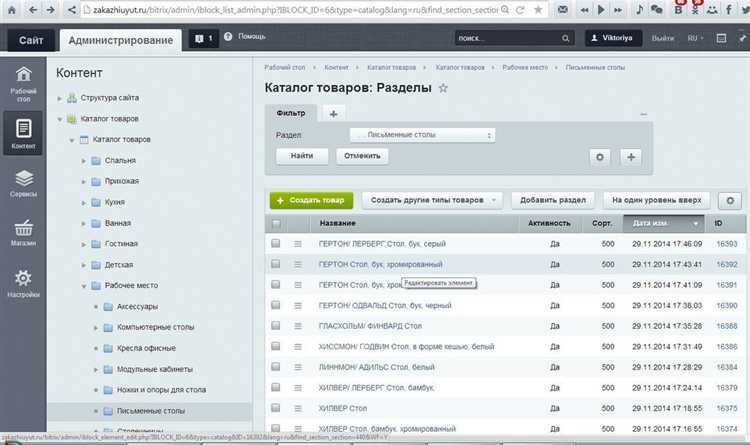Image resolution: width=750 pixels, height=445 pixels.
Task: Switch to the Сайт tab
Action: click(x=31, y=40)
